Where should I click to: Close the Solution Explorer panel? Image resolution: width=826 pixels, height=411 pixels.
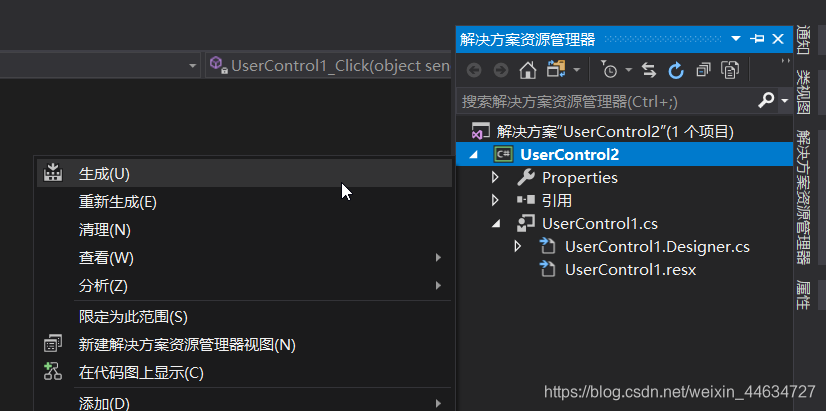click(x=778, y=39)
